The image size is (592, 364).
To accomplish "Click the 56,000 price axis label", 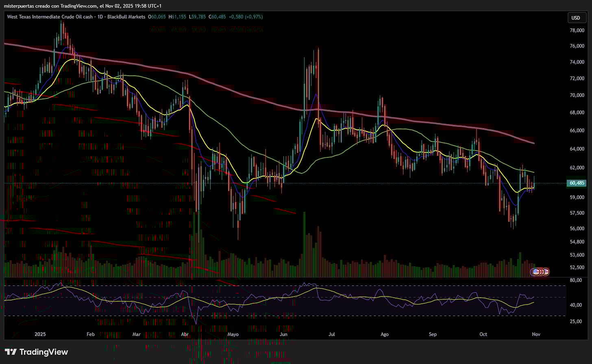I will click(x=577, y=229).
